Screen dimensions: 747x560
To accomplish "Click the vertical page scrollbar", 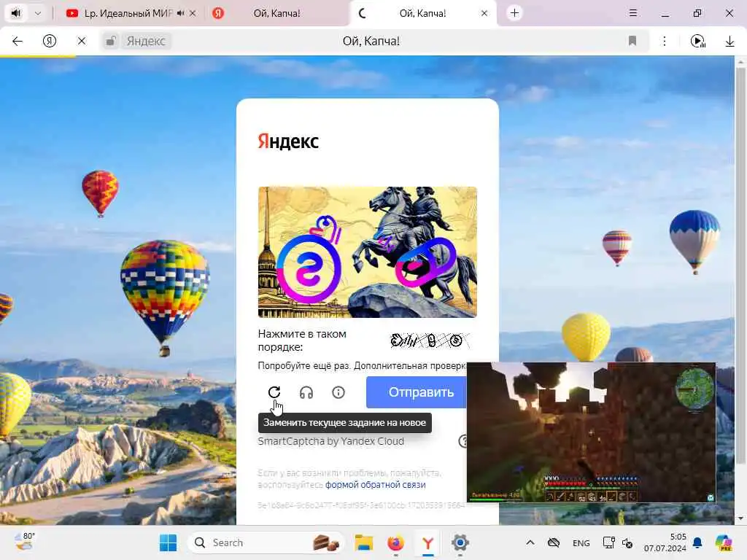I will (740, 265).
